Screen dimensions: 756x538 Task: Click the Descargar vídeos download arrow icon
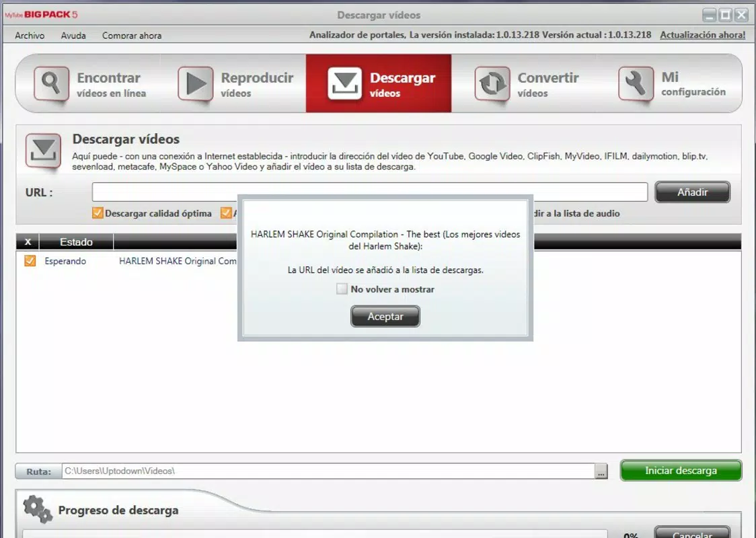coord(344,83)
